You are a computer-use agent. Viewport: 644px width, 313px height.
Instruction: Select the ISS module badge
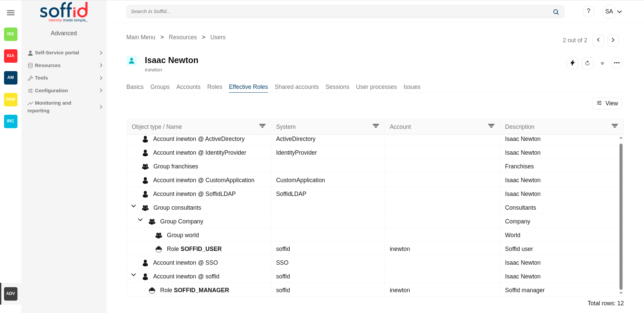click(x=11, y=34)
